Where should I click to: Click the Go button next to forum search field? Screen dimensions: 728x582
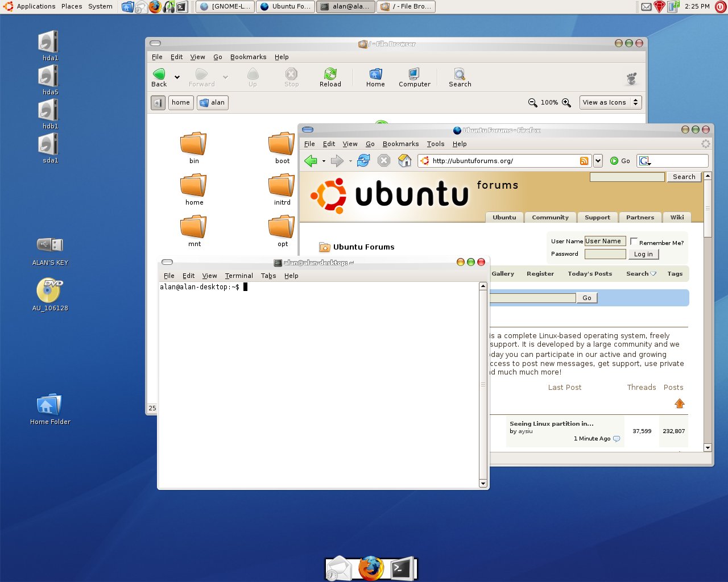587,298
